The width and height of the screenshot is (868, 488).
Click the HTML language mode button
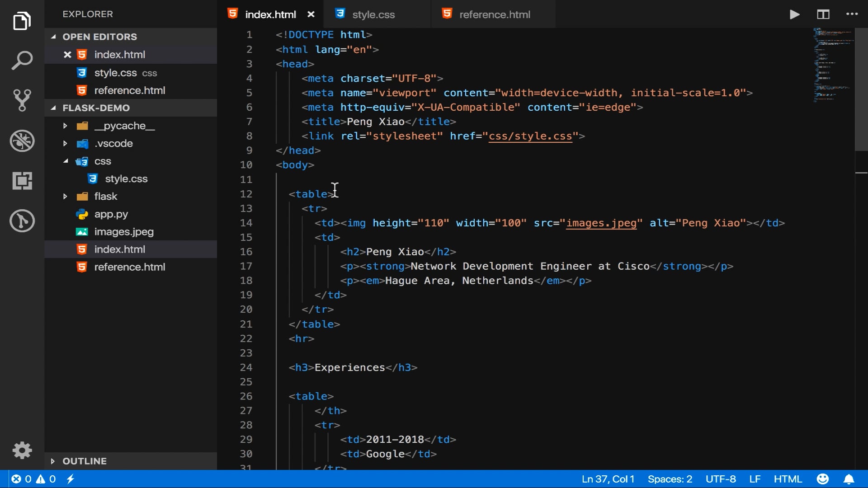tap(788, 479)
